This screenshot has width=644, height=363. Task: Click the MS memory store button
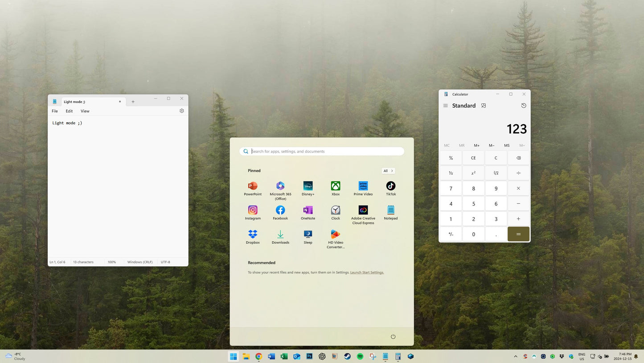[507, 145]
